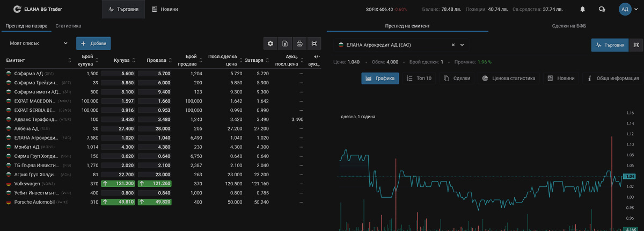Switch to Преглед на пазара tab
644x231 pixels.
27,25
